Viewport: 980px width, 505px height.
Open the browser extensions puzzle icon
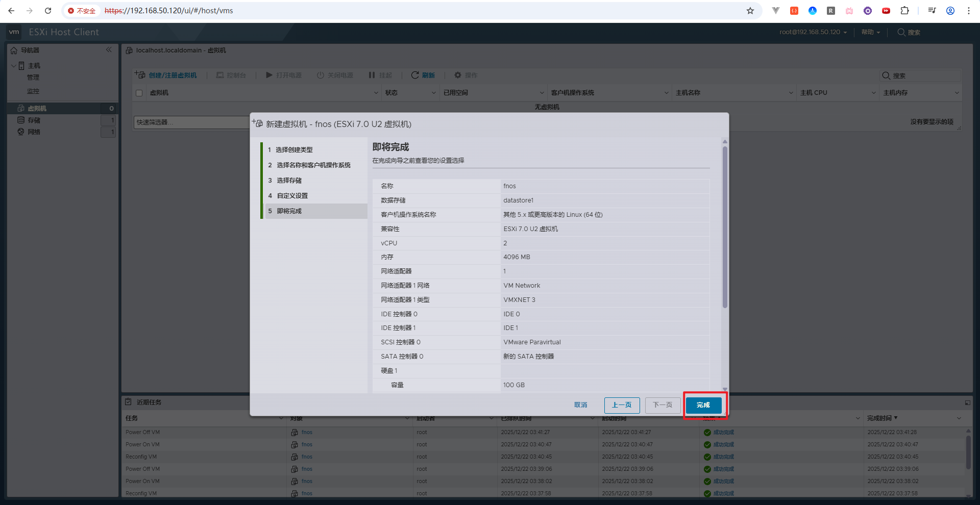tap(904, 11)
